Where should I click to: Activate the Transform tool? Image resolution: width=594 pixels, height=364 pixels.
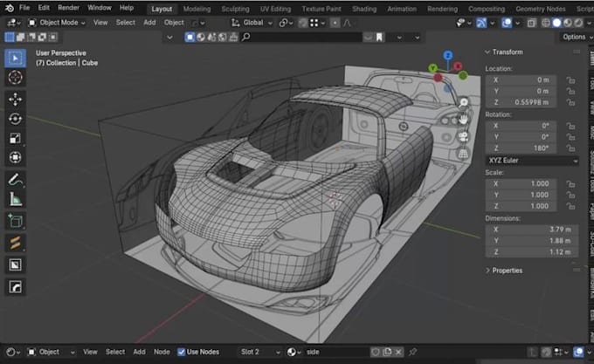(x=15, y=157)
